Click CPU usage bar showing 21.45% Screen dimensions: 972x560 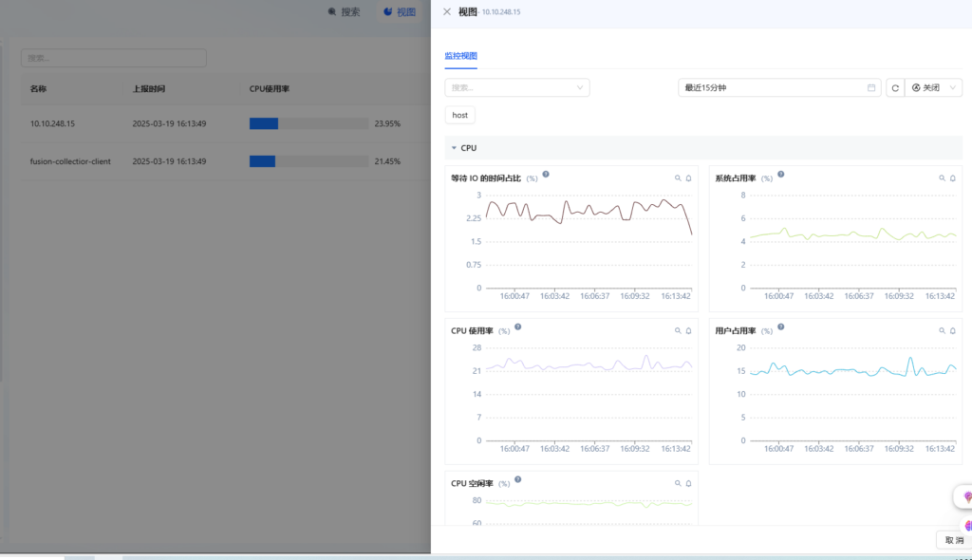(x=308, y=161)
